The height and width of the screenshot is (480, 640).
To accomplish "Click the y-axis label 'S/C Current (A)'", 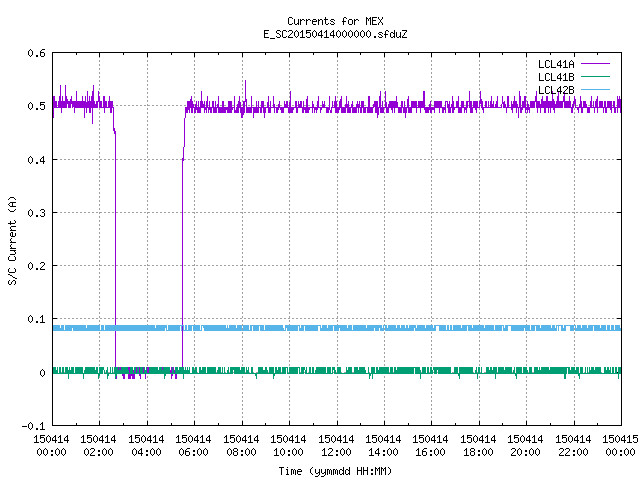I will pos(13,240).
